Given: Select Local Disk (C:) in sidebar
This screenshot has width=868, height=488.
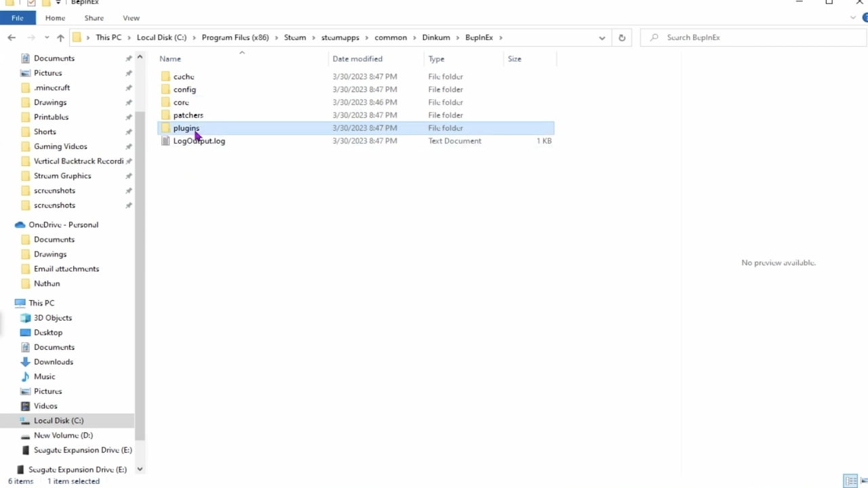Looking at the screenshot, I should click(58, 421).
